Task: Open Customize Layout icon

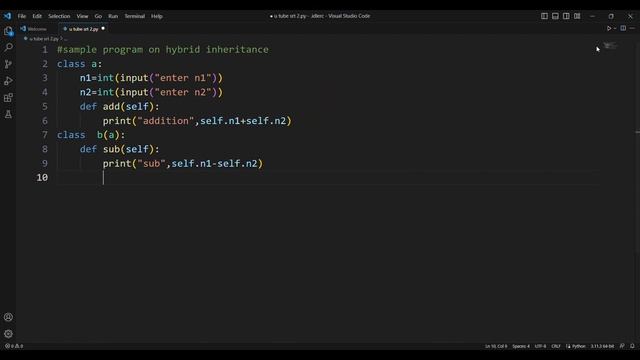Action: [577, 16]
